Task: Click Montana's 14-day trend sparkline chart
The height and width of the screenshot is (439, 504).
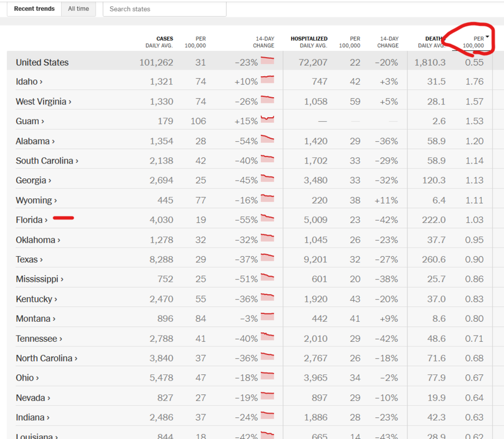Action: 267,317
